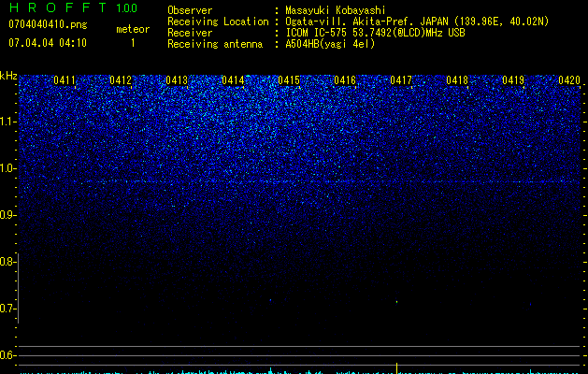Image resolution: width=588 pixels, height=374 pixels.
Task: Click the 0413 time marker
Action: point(177,80)
